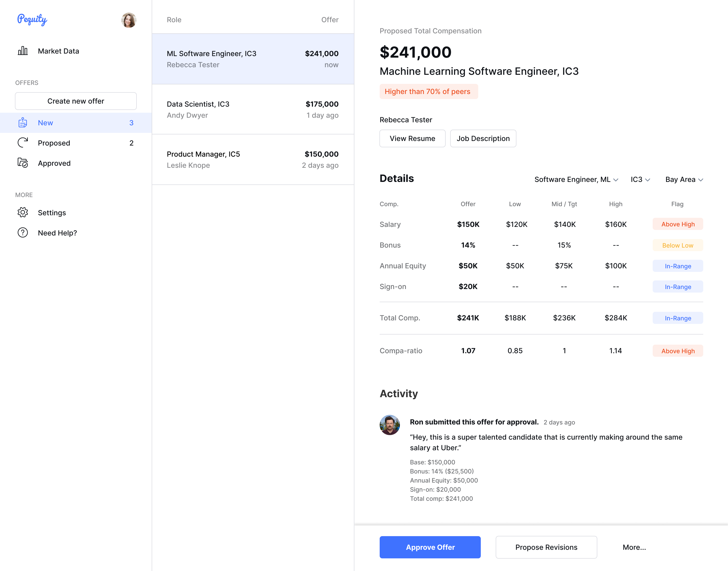The width and height of the screenshot is (728, 571).
Task: Click the More... options link
Action: 634,547
